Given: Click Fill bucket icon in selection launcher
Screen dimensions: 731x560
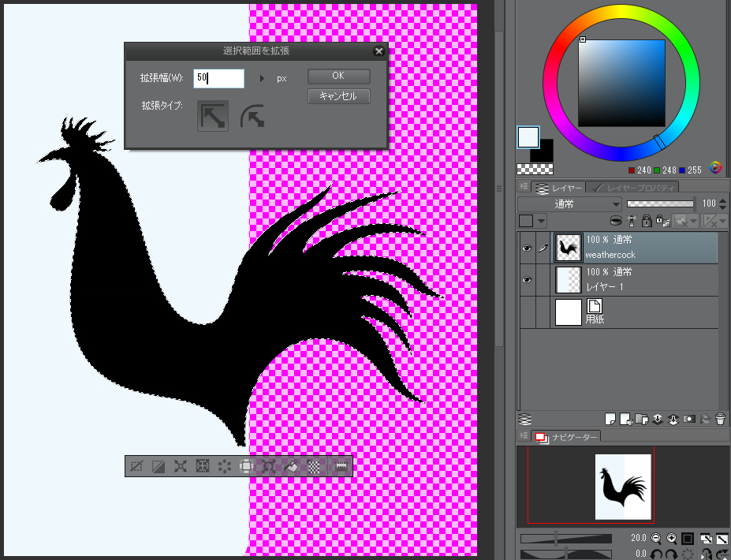Looking at the screenshot, I should 291,466.
